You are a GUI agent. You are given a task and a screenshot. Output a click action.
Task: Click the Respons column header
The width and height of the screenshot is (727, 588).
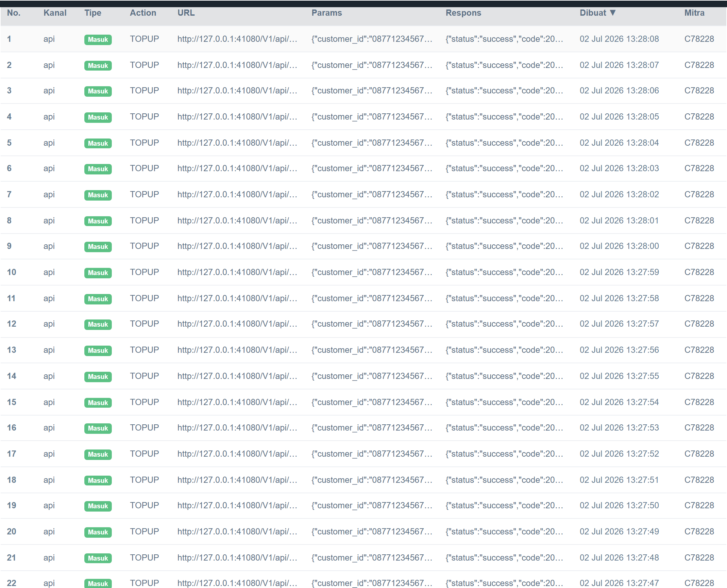(x=463, y=13)
